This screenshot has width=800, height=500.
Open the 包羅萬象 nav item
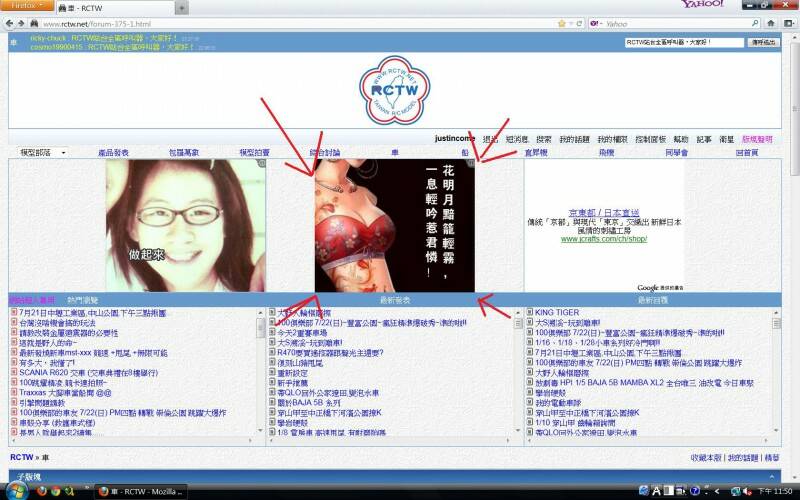pyautogui.click(x=184, y=153)
